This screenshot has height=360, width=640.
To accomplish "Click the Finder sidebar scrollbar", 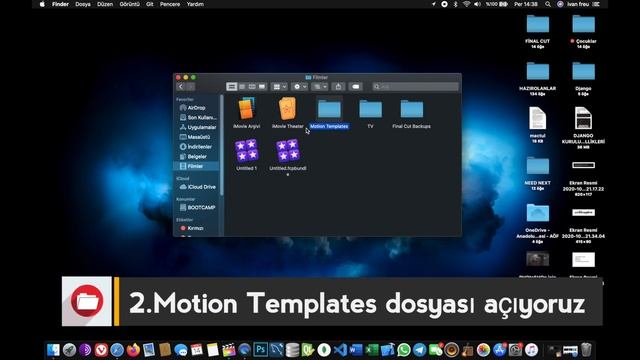I will (x=222, y=145).
